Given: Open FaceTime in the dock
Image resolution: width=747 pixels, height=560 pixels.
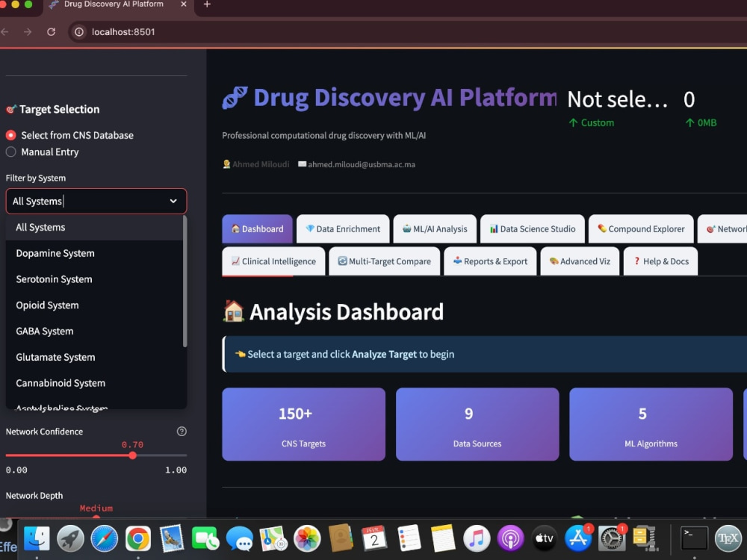Looking at the screenshot, I should pyautogui.click(x=205, y=538).
